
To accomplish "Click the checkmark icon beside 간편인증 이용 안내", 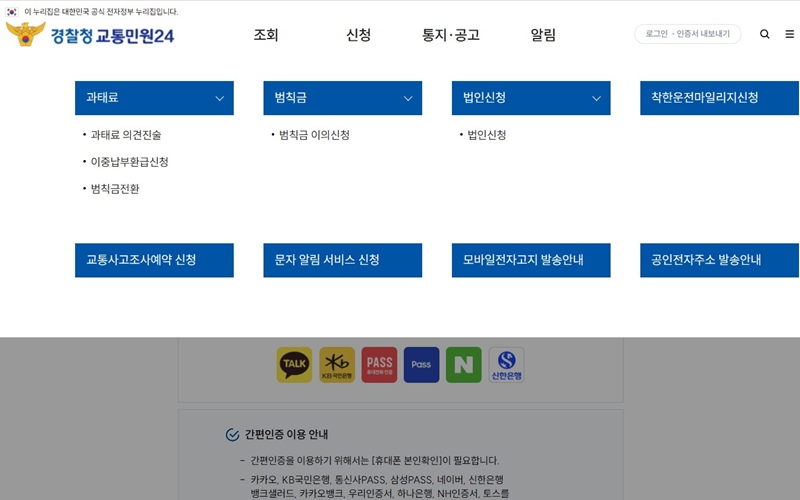I will (x=232, y=435).
